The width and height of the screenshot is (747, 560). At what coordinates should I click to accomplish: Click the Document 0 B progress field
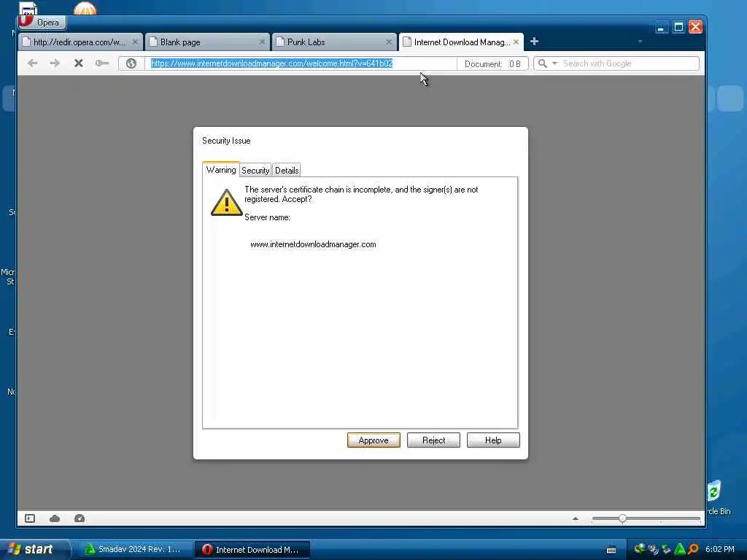[492, 63]
